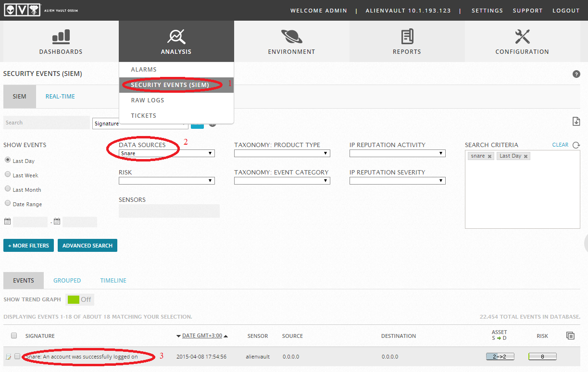Check the Snare logon event checkbox
The height and width of the screenshot is (372, 588).
coord(17,356)
